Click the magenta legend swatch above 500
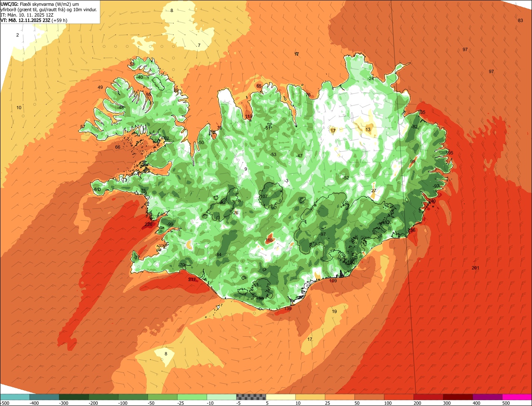 tap(517, 397)
